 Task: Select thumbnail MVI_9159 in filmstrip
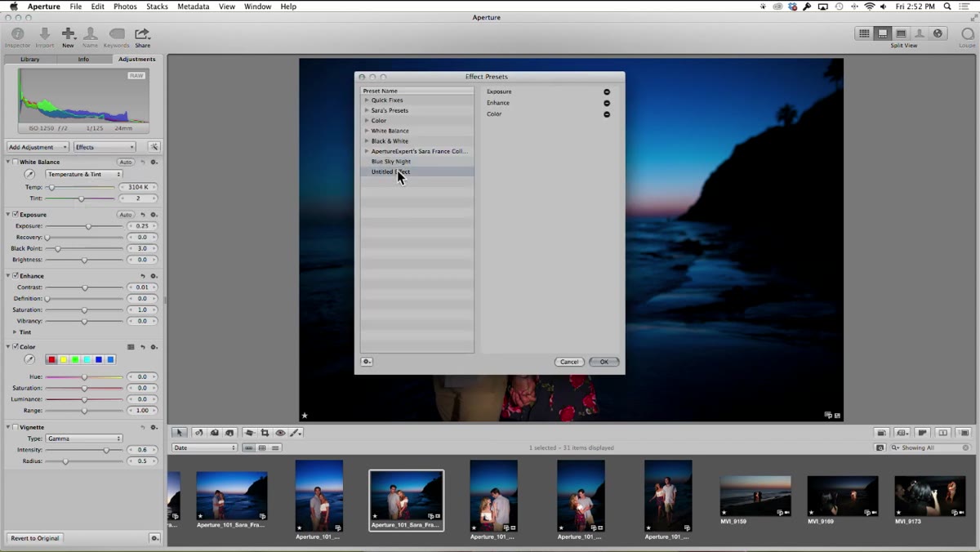coord(755,496)
